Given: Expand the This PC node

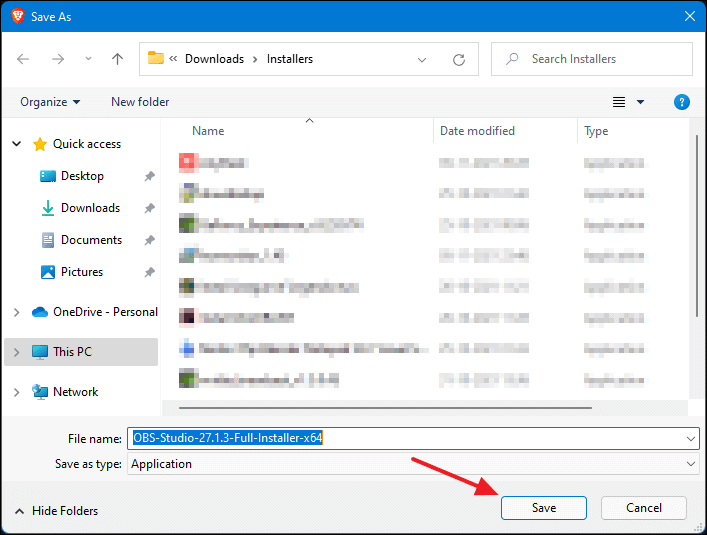Looking at the screenshot, I should pos(17,352).
